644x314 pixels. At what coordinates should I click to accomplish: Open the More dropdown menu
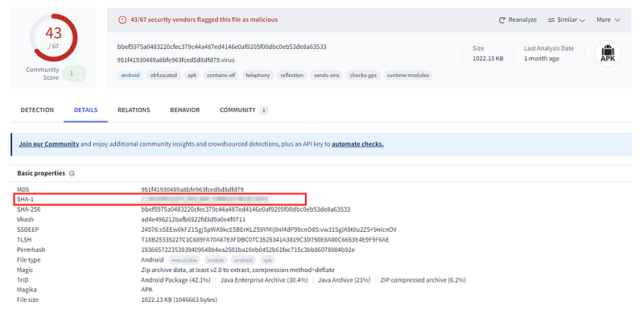[609, 20]
